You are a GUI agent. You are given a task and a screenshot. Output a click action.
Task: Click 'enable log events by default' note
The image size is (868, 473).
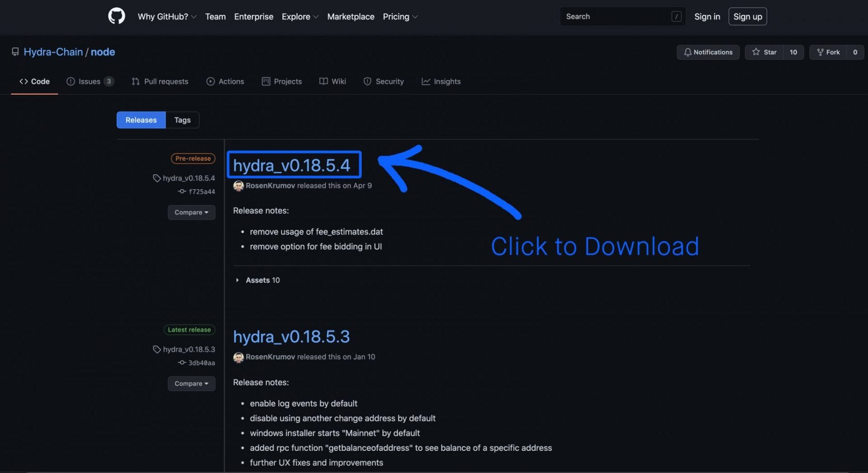303,403
